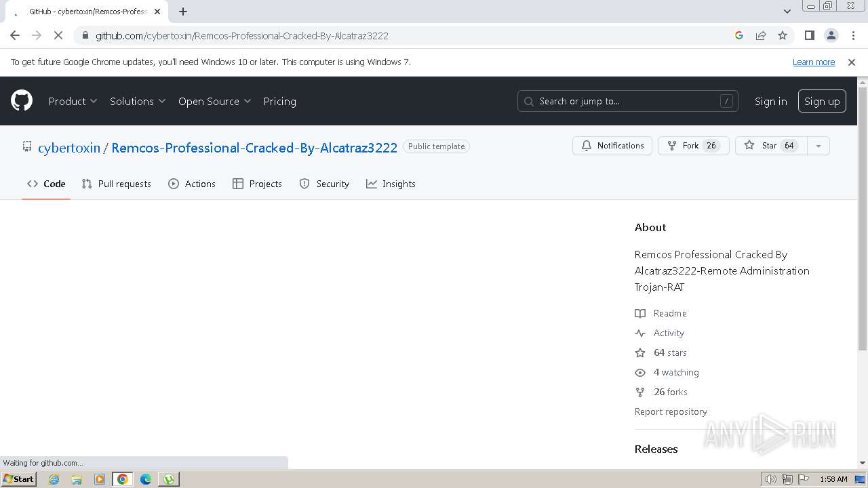This screenshot has height=488, width=868.
Task: Click the Sign up button
Action: click(x=822, y=101)
